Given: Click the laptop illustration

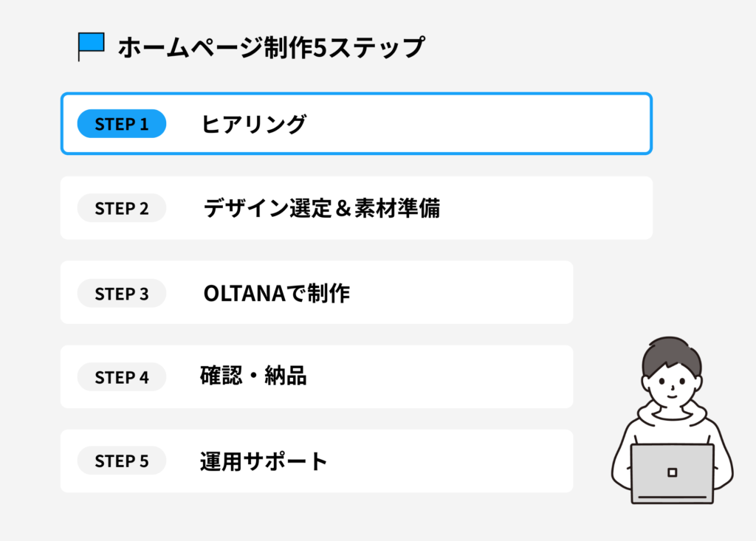Looking at the screenshot, I should (x=672, y=473).
